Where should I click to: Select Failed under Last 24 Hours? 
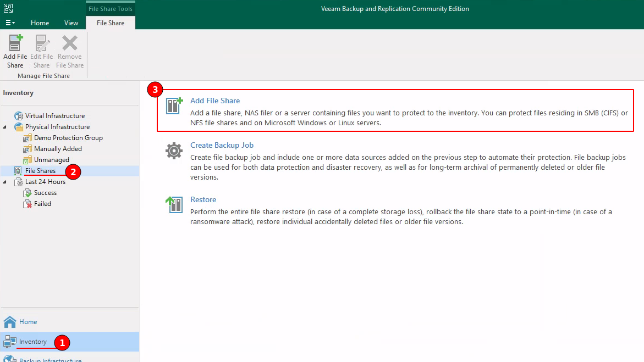[x=42, y=204]
